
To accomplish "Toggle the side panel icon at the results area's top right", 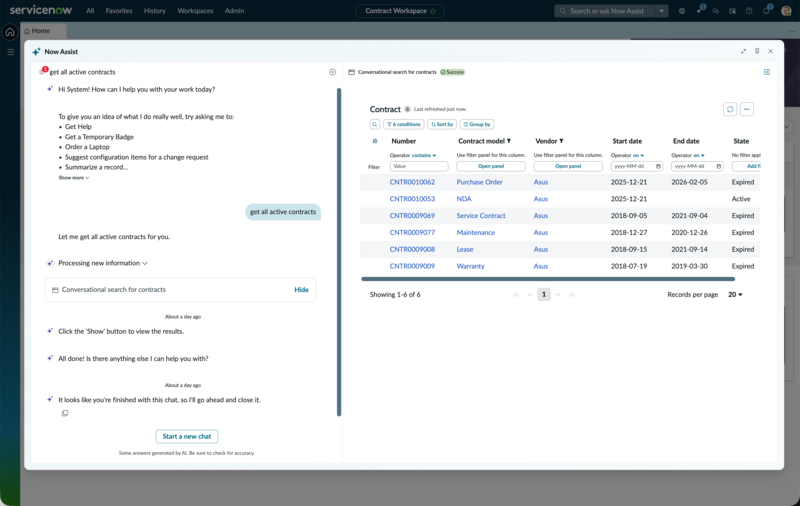I will (767, 72).
